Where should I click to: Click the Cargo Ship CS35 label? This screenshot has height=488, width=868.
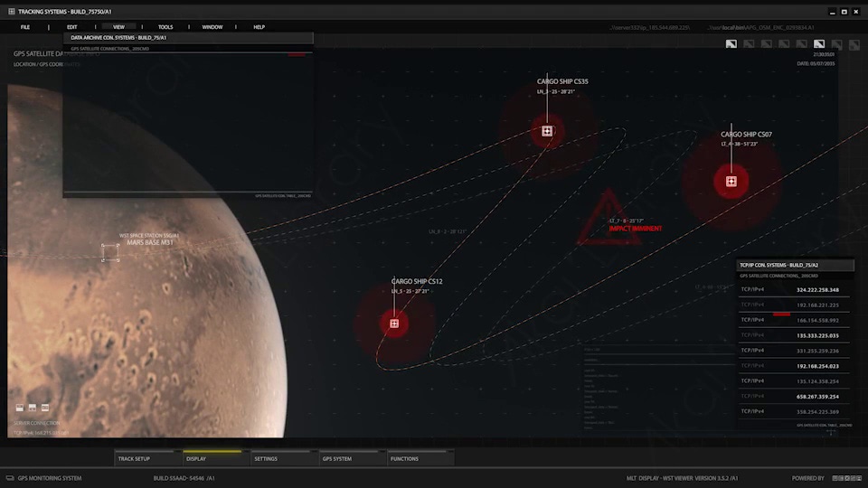tap(562, 81)
